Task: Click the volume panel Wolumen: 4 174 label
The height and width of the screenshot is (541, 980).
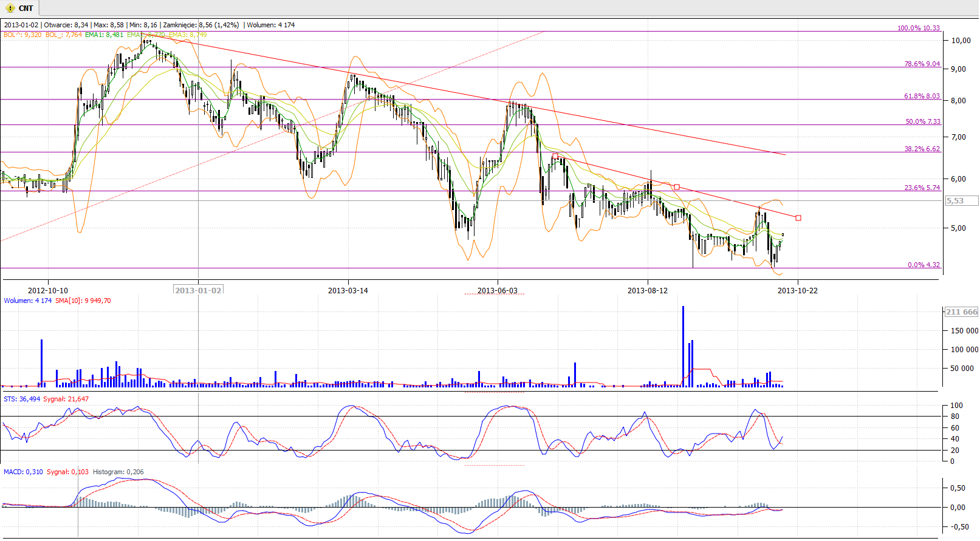Action: point(28,301)
